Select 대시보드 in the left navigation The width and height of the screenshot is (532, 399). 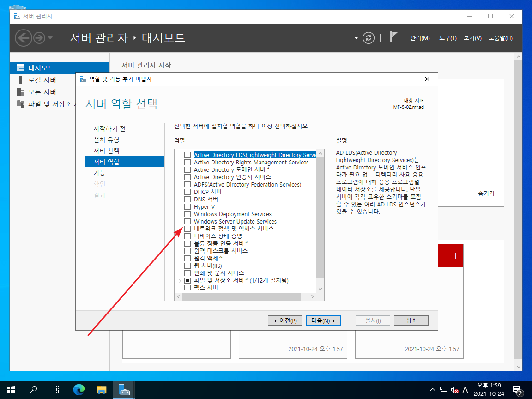(60, 68)
